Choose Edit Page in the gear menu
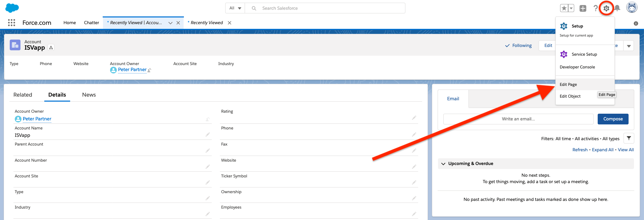This screenshot has height=220, width=644. click(585, 84)
